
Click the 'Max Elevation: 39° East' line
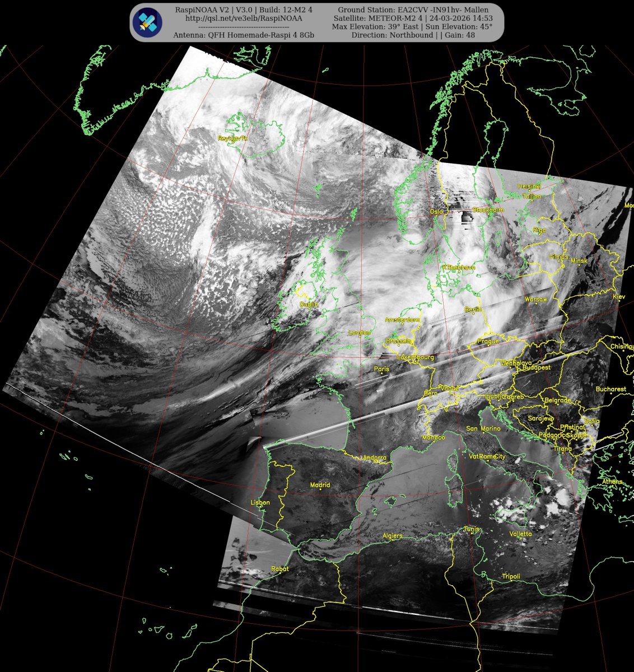412,26
